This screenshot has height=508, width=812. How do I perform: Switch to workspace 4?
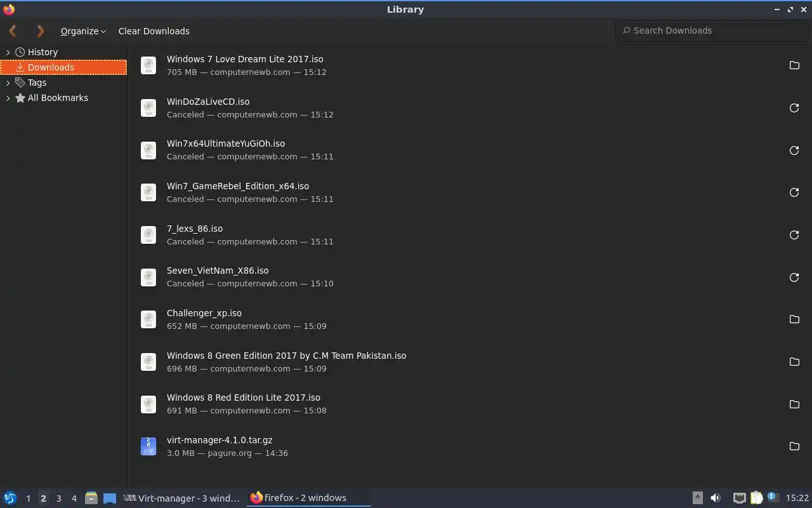point(74,498)
